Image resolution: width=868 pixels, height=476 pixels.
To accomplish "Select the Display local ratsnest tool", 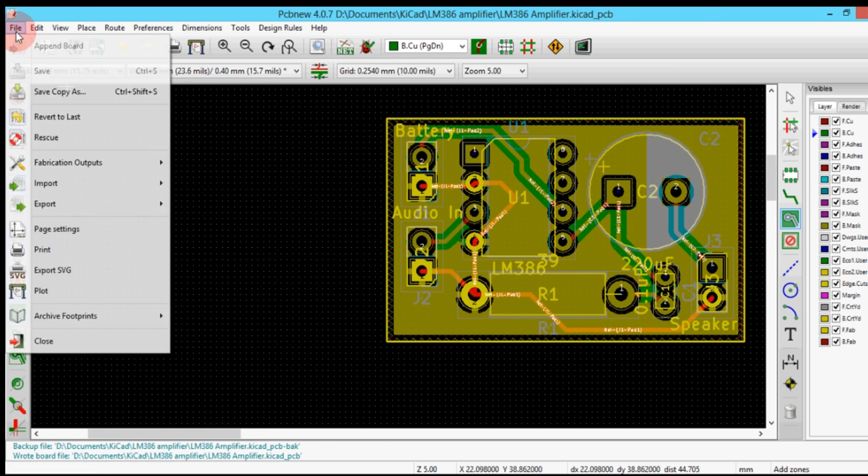I will [790, 148].
